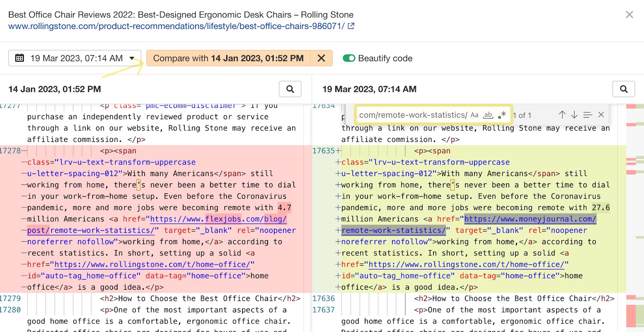Click the minimap overview on the right edge
This screenshot has width=644, height=332.
pos(635,218)
